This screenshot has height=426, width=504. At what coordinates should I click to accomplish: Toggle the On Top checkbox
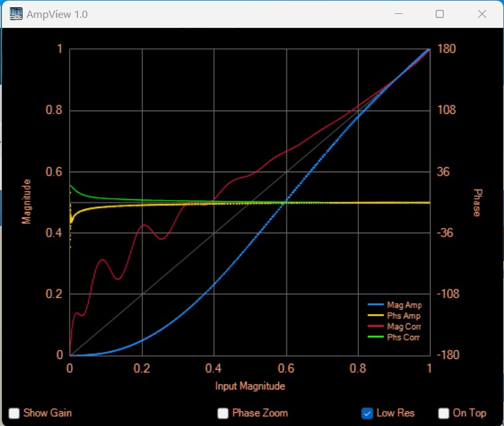pos(444,413)
